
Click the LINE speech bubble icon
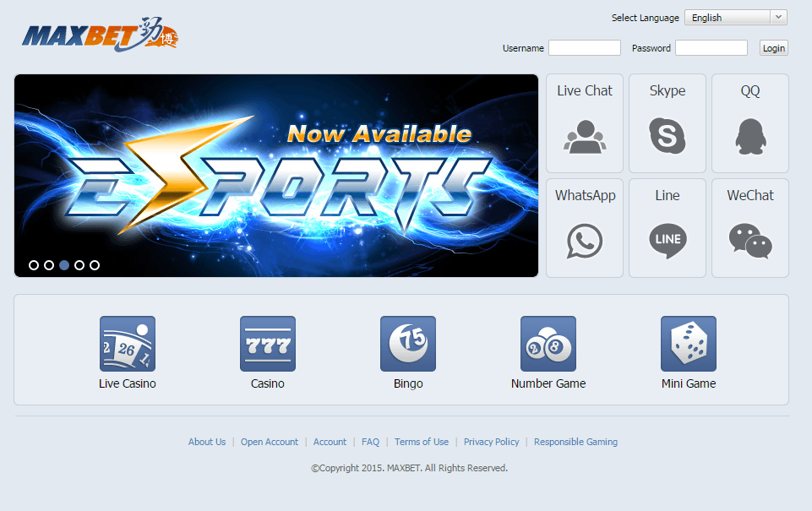(x=668, y=241)
